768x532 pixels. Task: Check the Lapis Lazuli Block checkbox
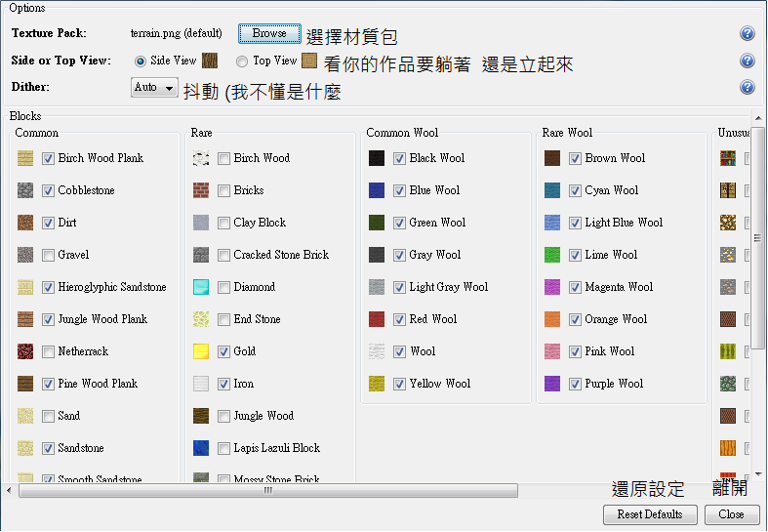[223, 448]
